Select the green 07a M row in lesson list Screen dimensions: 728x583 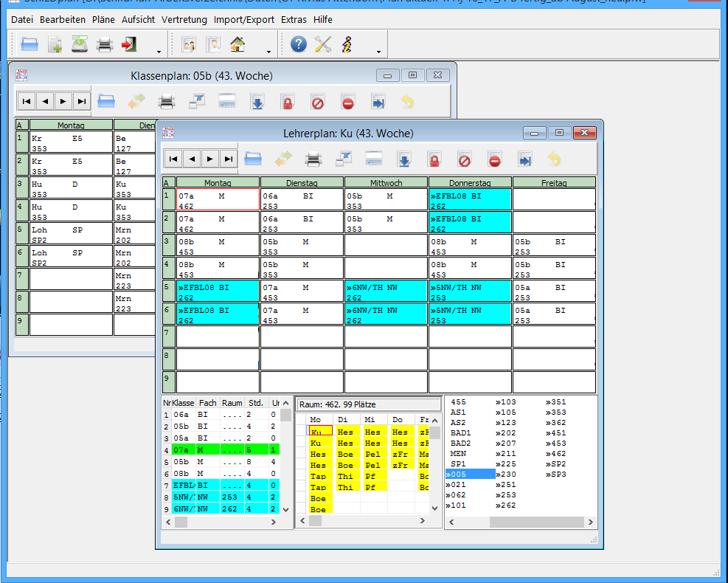[x=221, y=449]
